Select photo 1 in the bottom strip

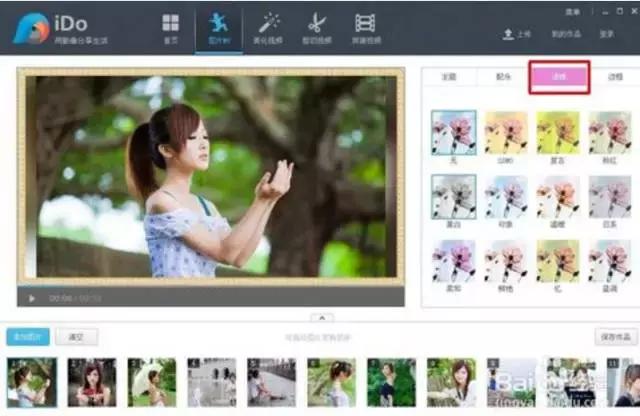[32, 382]
